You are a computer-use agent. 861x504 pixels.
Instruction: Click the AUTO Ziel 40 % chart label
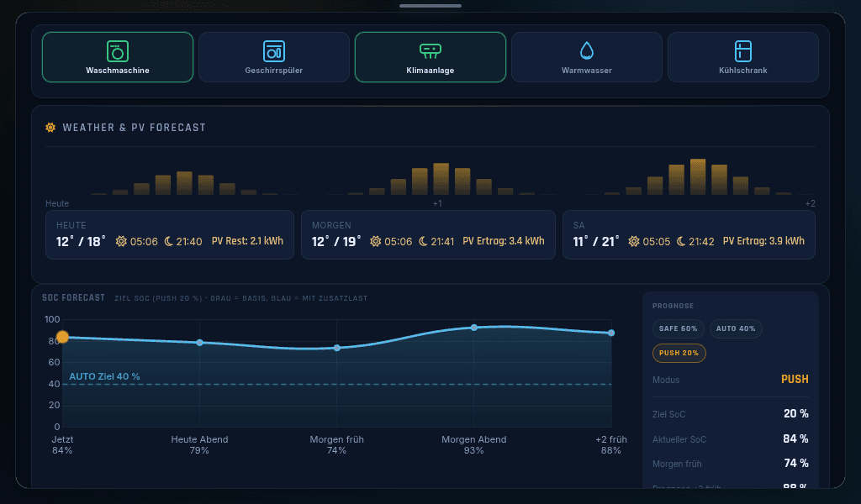(104, 376)
